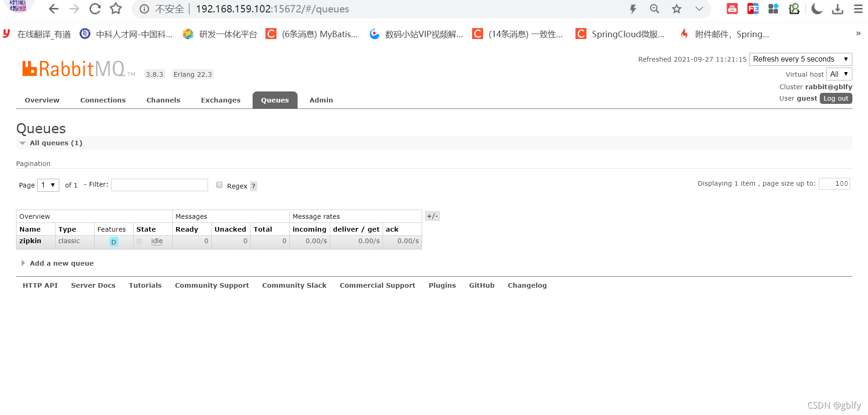
Task: Expand the address bar chevron dropdown
Action: pos(699,9)
